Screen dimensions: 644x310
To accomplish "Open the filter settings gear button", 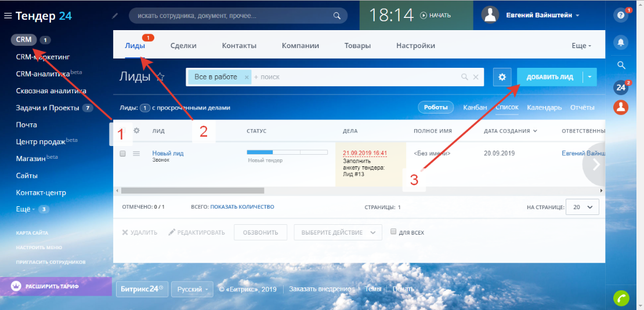I will point(502,76).
